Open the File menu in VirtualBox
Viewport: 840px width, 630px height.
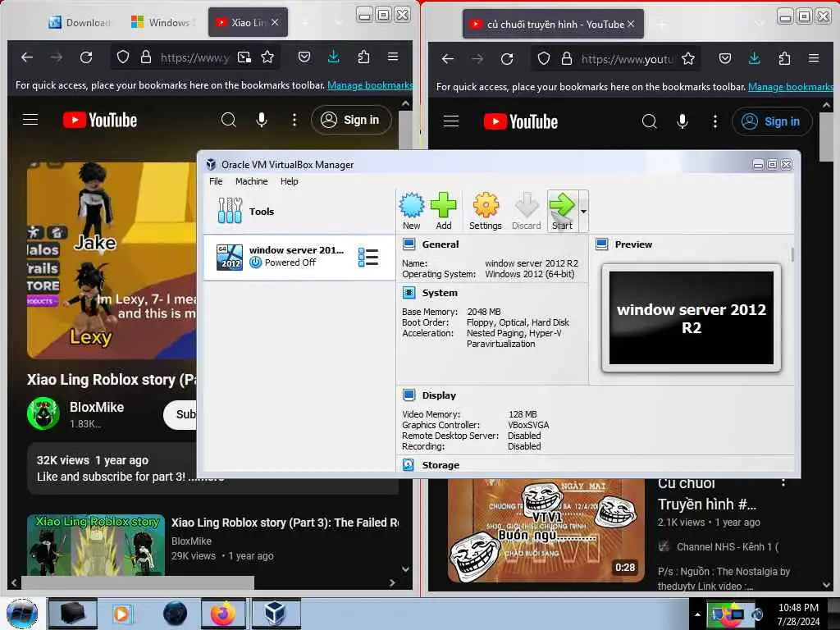[x=216, y=181]
